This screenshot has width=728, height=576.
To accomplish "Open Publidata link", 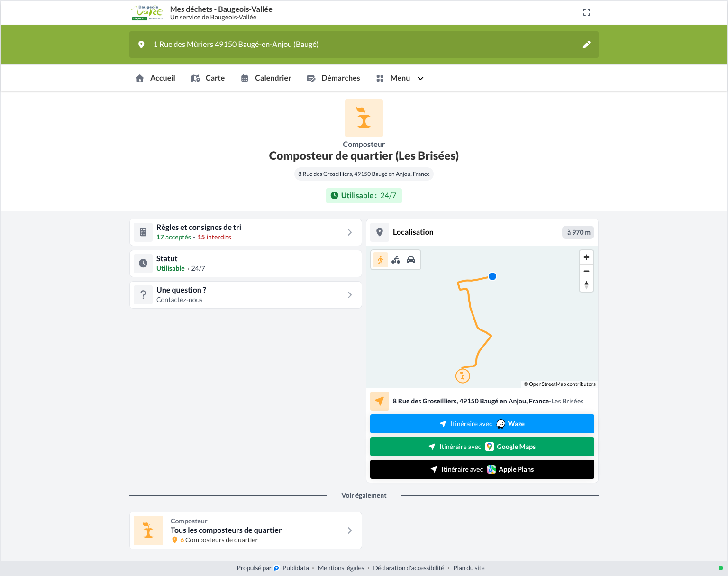I will click(295, 568).
